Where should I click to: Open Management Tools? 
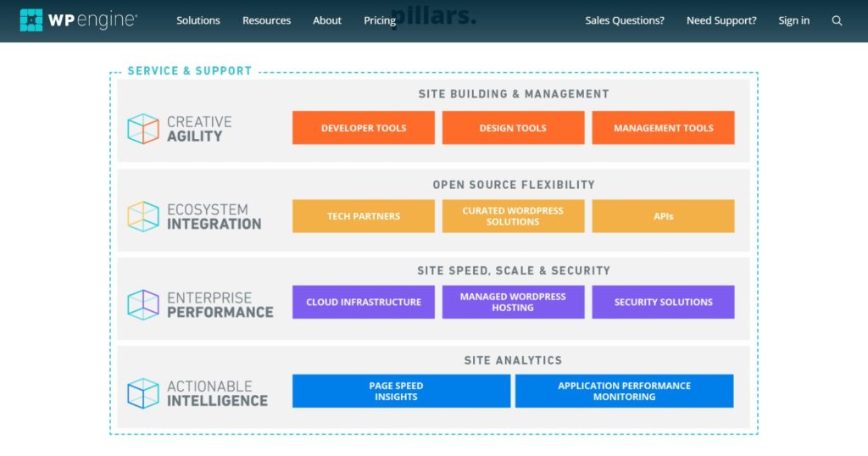pyautogui.click(x=663, y=128)
